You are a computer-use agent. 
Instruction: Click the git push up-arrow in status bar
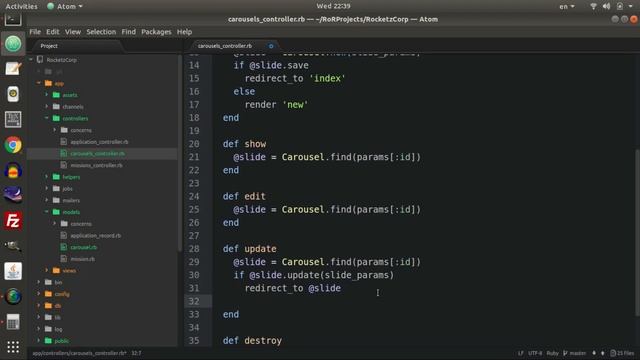[x=602, y=353]
